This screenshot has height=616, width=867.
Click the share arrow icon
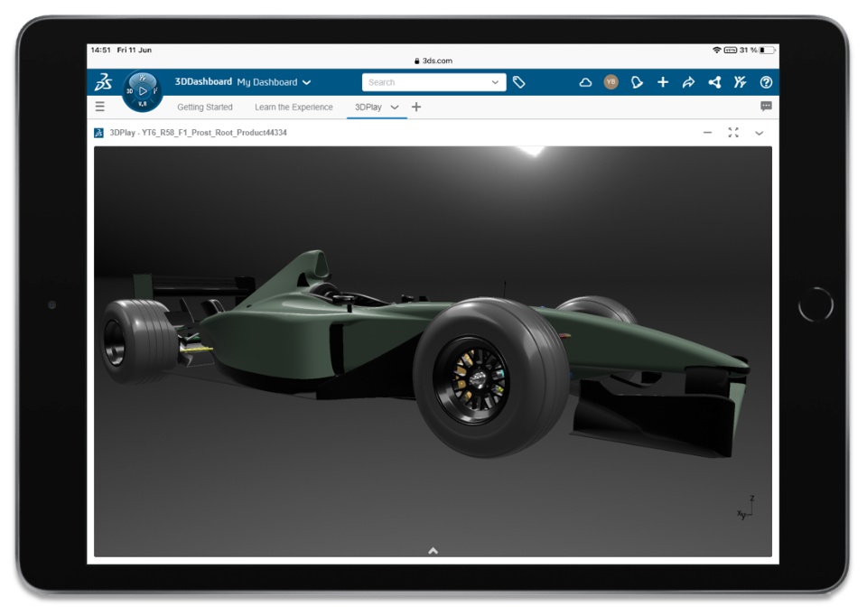point(688,82)
